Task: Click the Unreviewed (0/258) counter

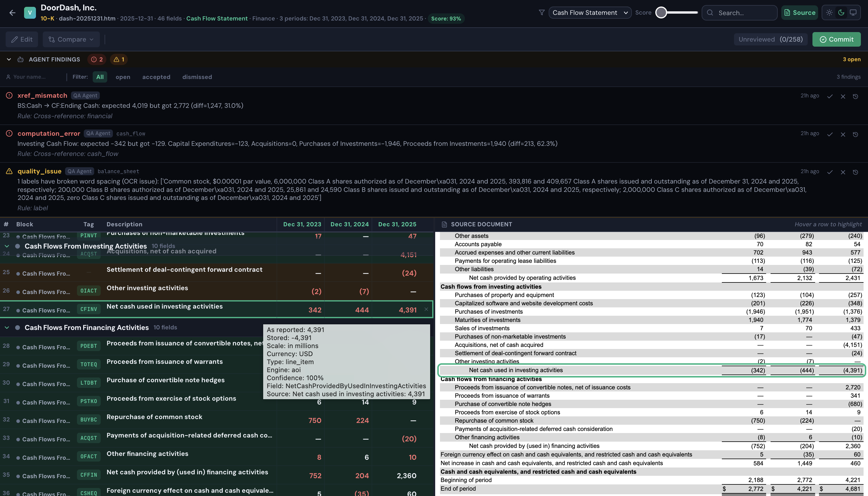Action: pyautogui.click(x=771, y=39)
